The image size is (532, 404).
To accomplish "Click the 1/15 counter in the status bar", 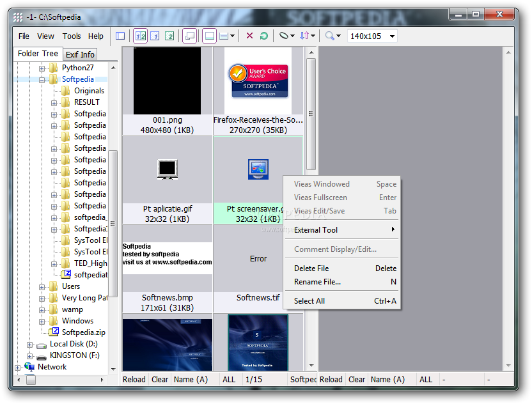I will (x=254, y=379).
